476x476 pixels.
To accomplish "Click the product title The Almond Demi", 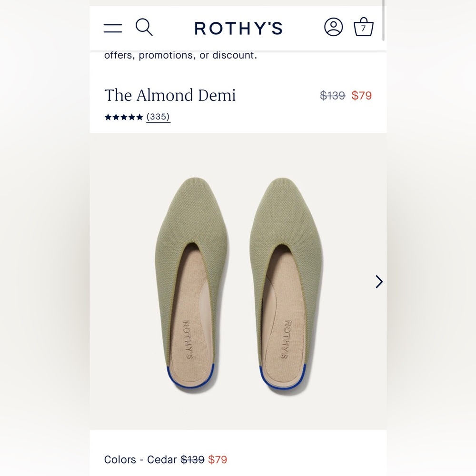I will pos(170,96).
